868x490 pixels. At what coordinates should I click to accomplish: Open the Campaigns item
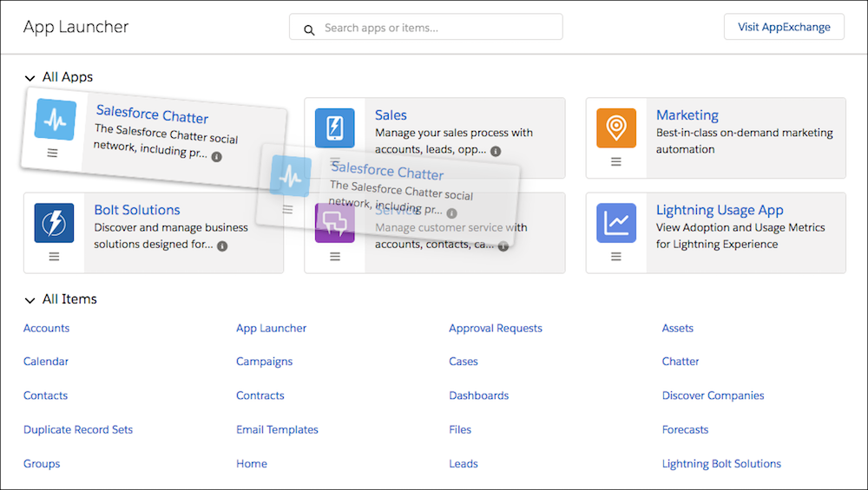tap(264, 362)
